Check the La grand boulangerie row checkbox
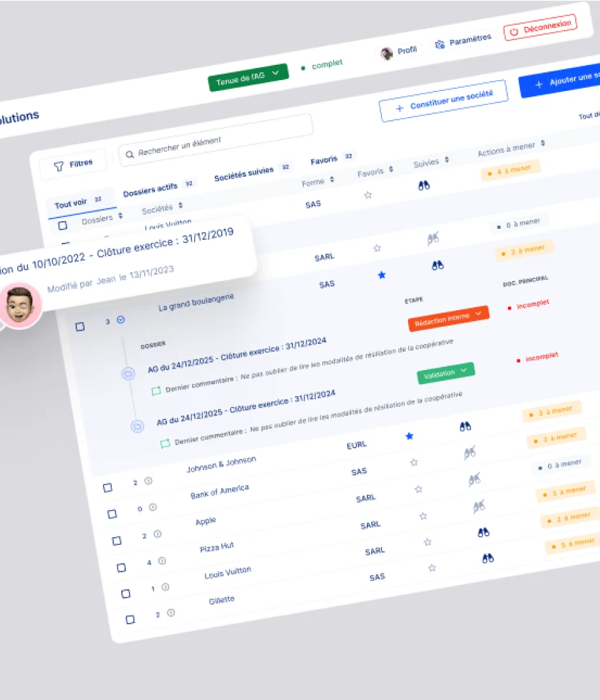This screenshot has width=600, height=700. coord(80,327)
